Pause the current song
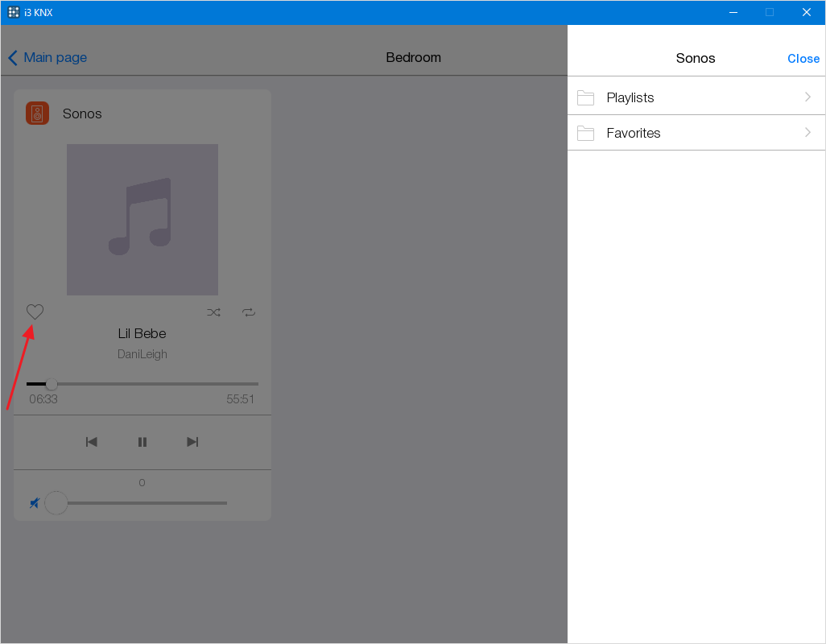This screenshot has width=826, height=644. click(142, 442)
